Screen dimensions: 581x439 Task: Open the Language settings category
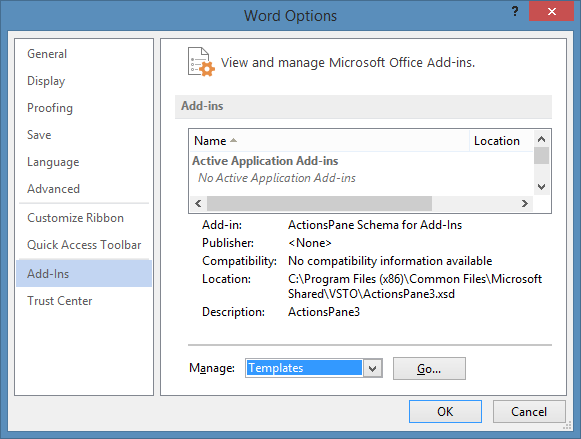pyautogui.click(x=84, y=162)
